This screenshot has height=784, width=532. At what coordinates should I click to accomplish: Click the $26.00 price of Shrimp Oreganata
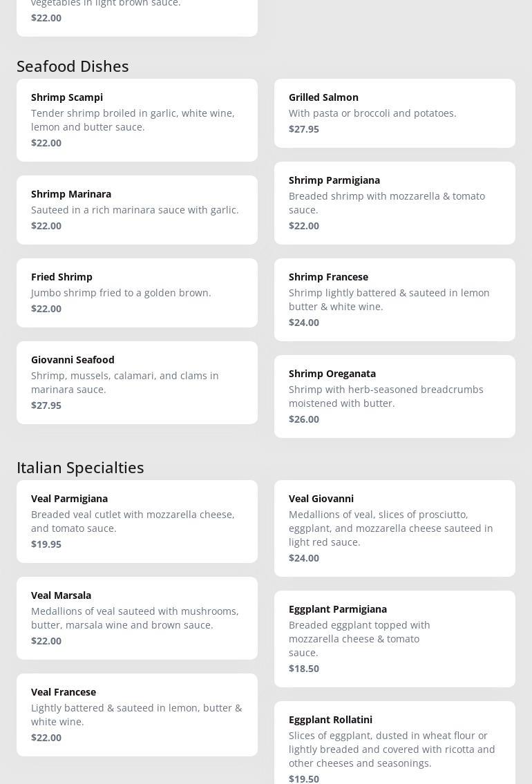[304, 419]
